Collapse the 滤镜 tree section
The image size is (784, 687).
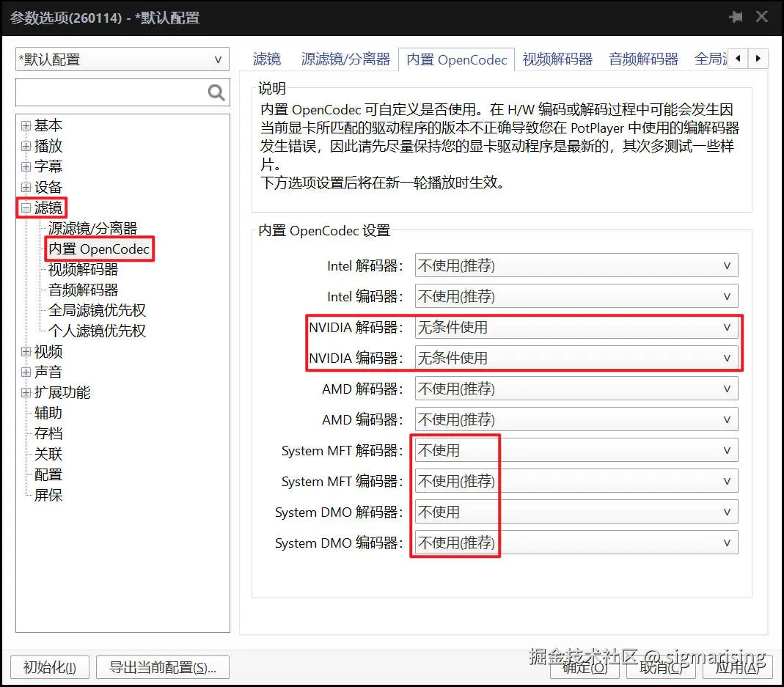click(25, 207)
